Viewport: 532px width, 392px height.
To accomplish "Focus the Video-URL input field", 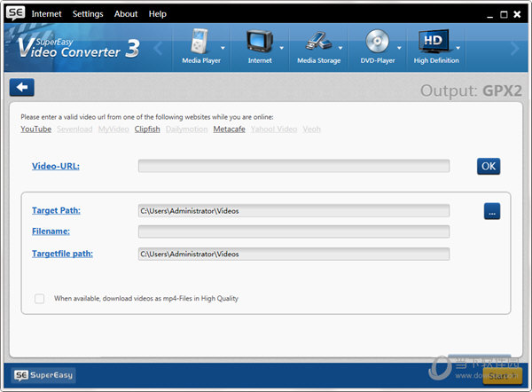I will coord(293,167).
